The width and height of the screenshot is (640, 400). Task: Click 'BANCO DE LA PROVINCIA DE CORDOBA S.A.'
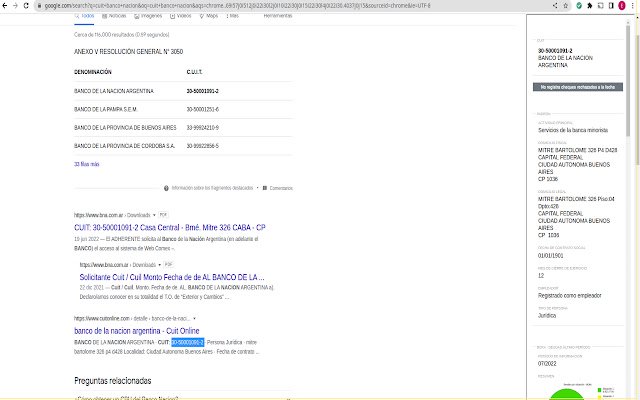tap(124, 146)
